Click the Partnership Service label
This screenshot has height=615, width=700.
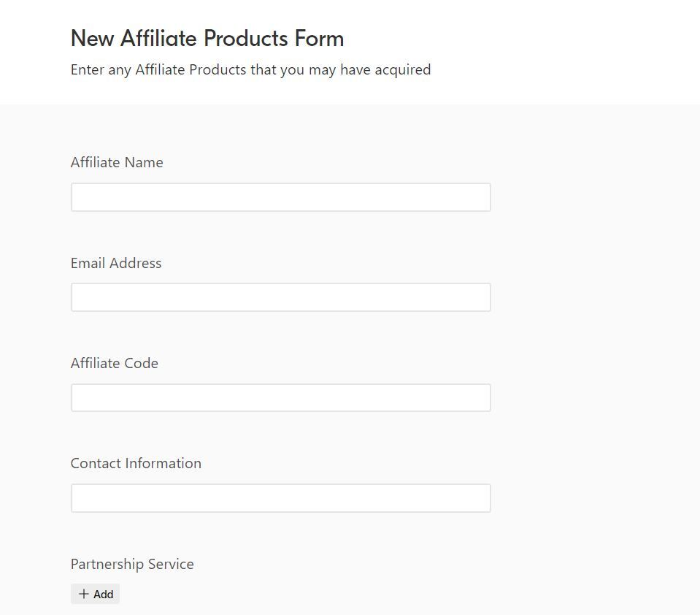tap(132, 564)
